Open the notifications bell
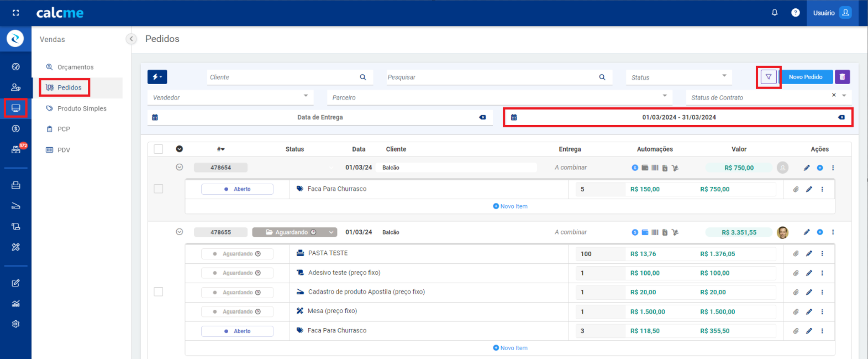 [x=775, y=13]
